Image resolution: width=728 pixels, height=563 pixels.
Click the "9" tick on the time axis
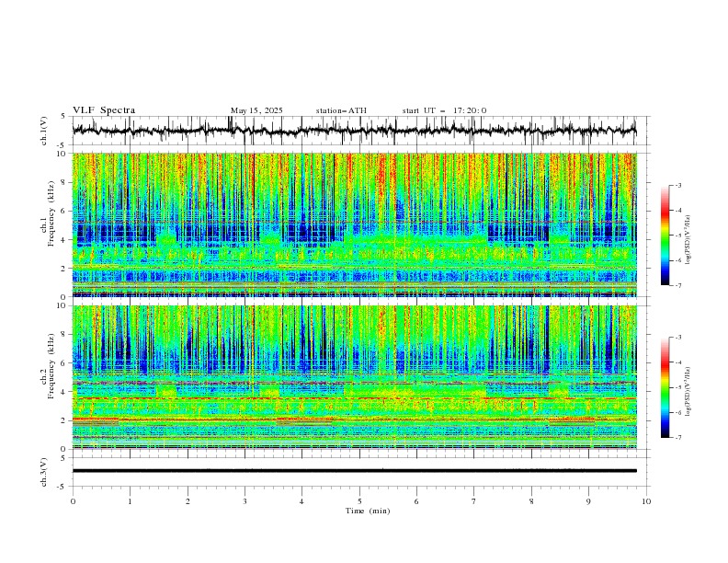point(588,501)
